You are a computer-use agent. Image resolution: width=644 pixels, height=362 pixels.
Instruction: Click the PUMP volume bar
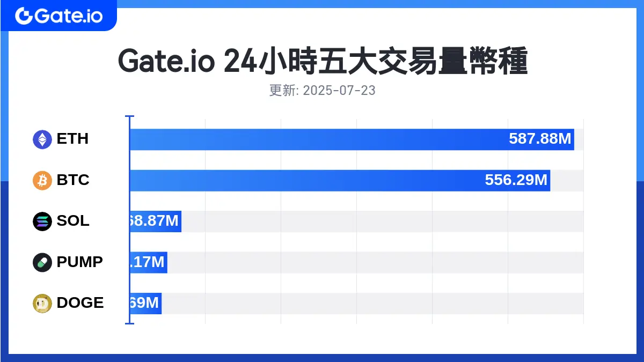149,262
